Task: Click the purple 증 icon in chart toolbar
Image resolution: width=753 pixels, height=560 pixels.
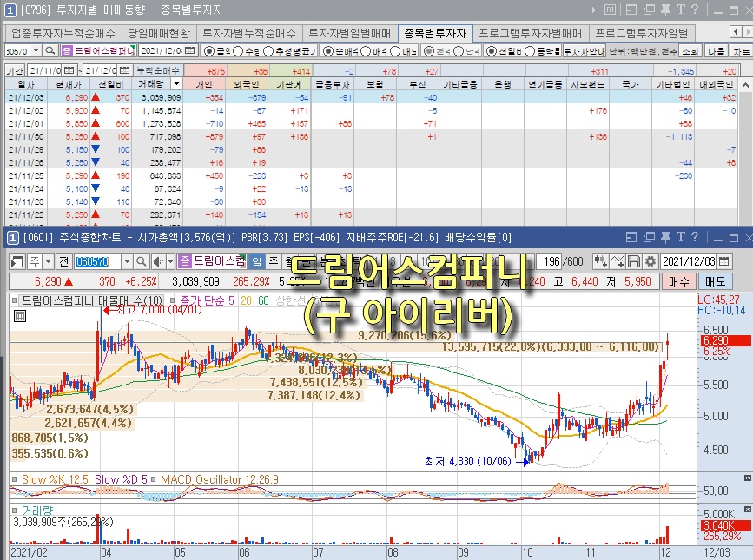Action: [184, 261]
